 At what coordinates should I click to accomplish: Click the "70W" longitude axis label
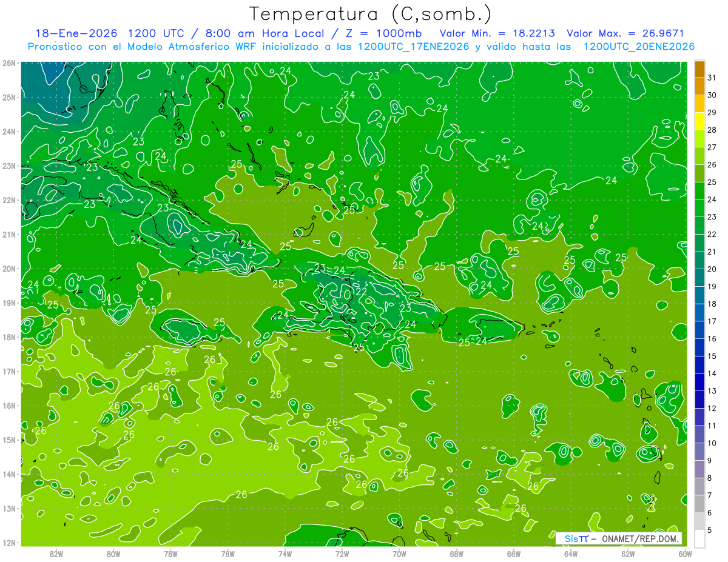(x=399, y=554)
